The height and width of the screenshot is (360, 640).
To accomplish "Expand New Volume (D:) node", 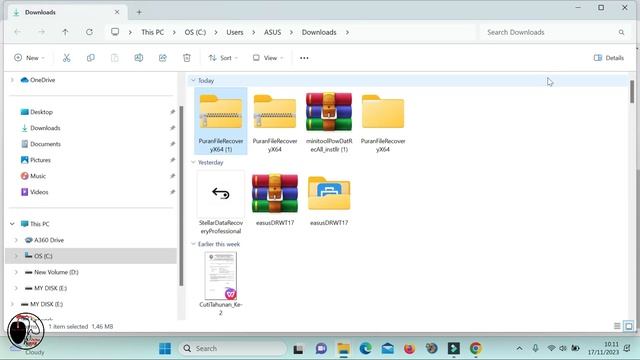I will tap(16, 272).
